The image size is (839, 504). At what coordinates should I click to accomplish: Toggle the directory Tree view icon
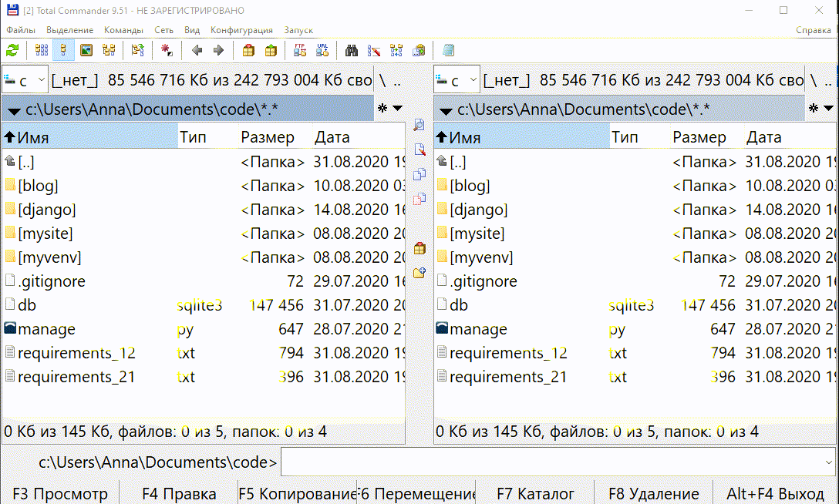(110, 51)
